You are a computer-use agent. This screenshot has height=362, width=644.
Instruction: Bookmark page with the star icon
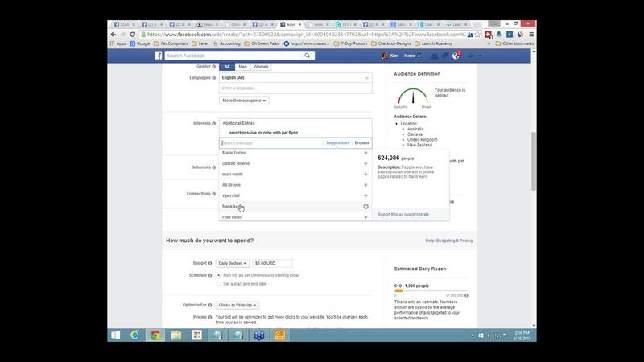(x=477, y=35)
